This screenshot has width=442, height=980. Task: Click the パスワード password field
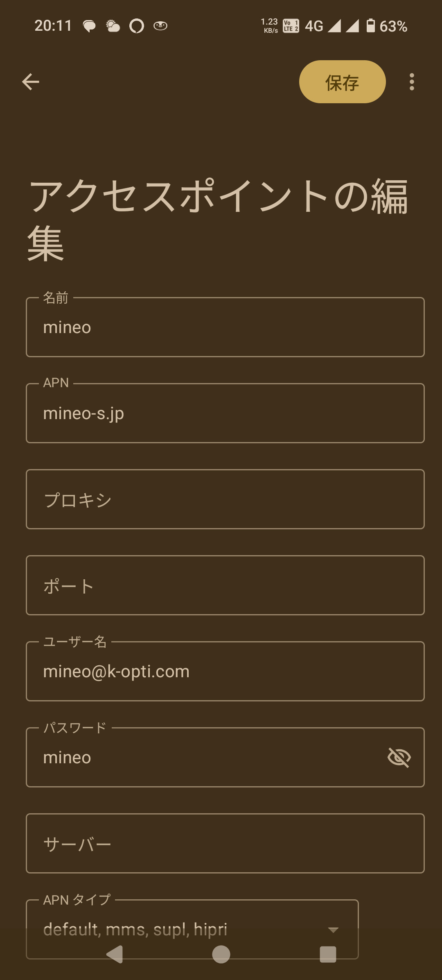click(x=205, y=758)
